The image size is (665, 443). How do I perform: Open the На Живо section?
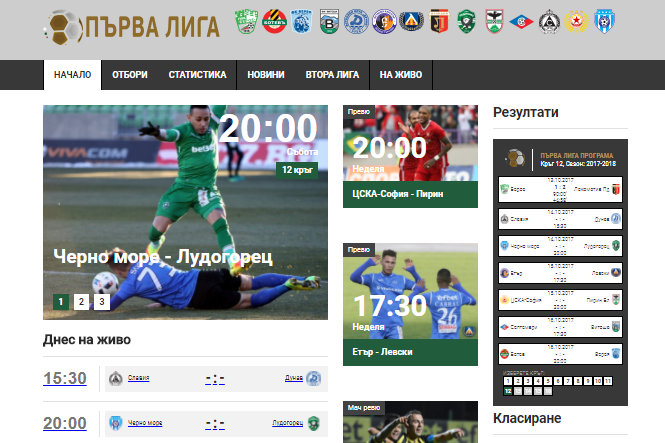401,75
